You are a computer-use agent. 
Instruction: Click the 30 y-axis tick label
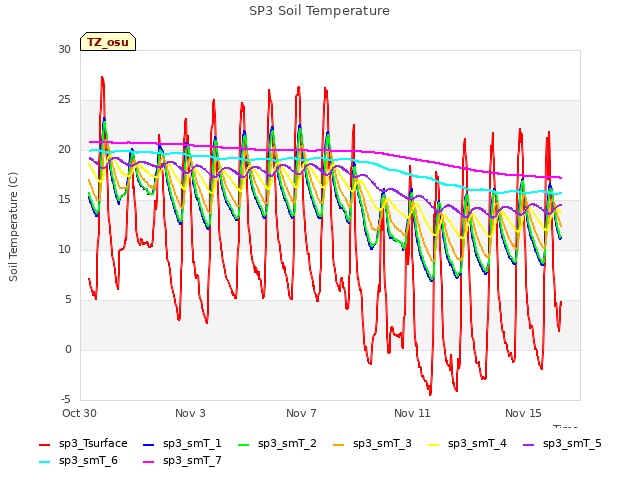[x=64, y=49]
